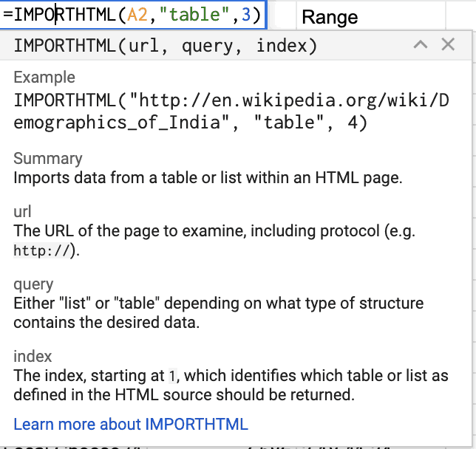Click the "table" argument in the formula
Image resolution: width=476 pixels, height=449 pixels.
194,15
